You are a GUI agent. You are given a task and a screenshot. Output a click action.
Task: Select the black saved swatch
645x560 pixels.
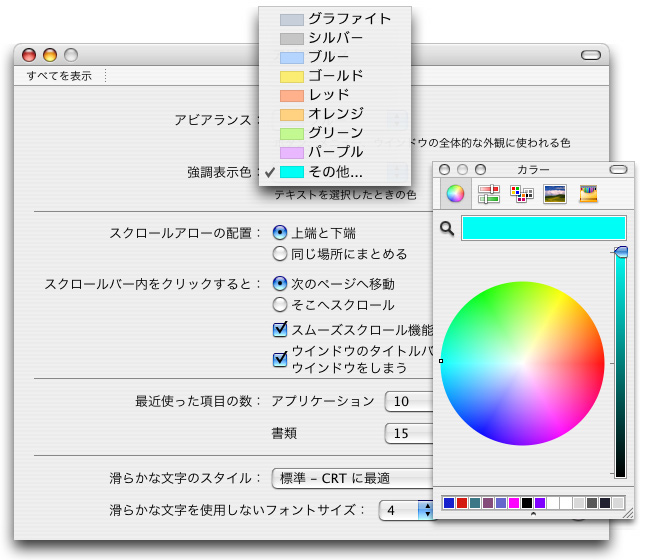tap(527, 503)
